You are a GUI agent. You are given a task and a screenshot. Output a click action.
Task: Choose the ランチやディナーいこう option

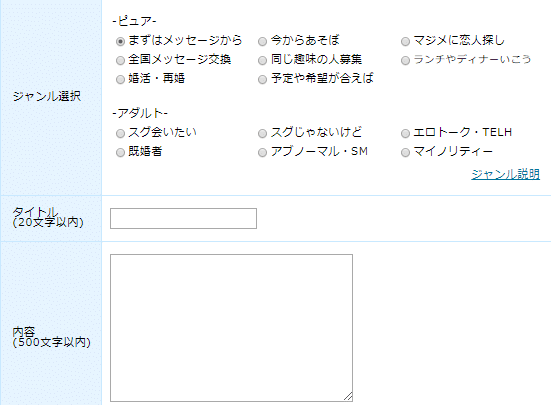pyautogui.click(x=405, y=60)
